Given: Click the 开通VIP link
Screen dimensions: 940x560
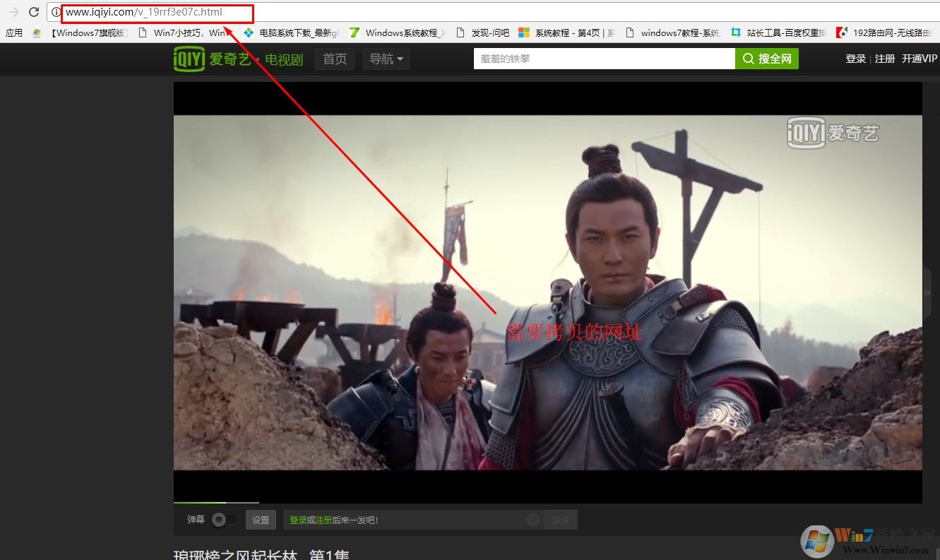Looking at the screenshot, I should tap(920, 59).
